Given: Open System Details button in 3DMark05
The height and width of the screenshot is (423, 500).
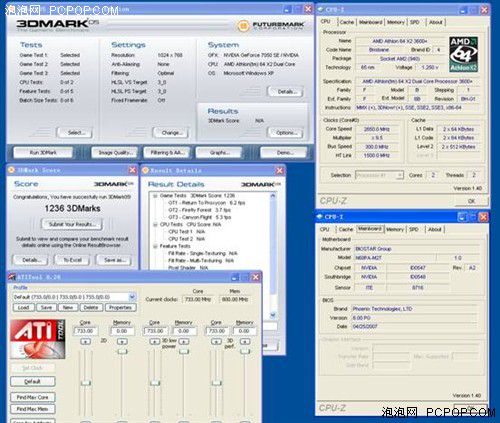Looking at the screenshot, I should tap(285, 92).
